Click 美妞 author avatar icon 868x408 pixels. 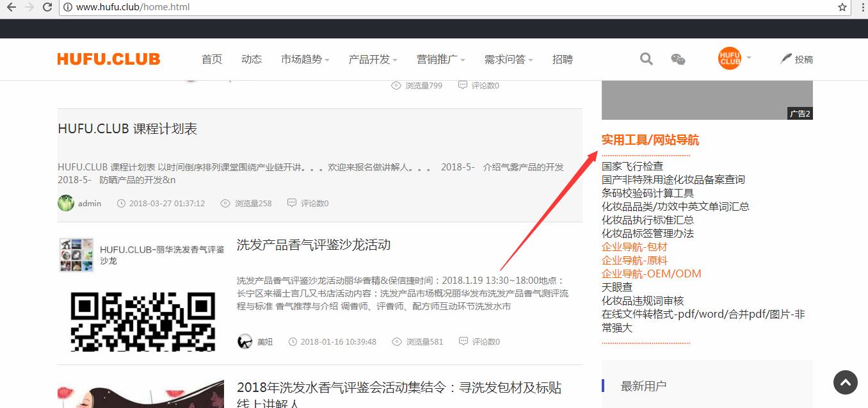click(245, 341)
